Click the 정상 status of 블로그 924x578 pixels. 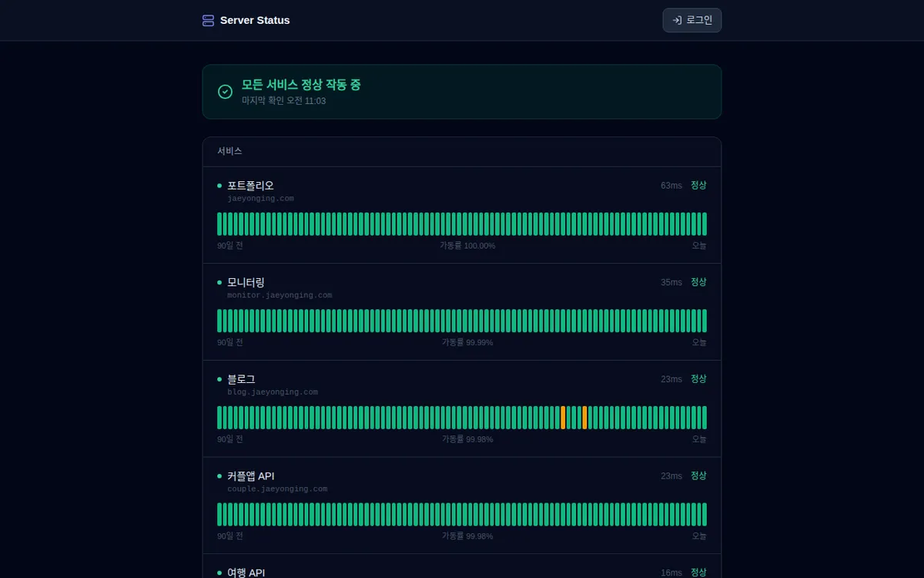698,379
